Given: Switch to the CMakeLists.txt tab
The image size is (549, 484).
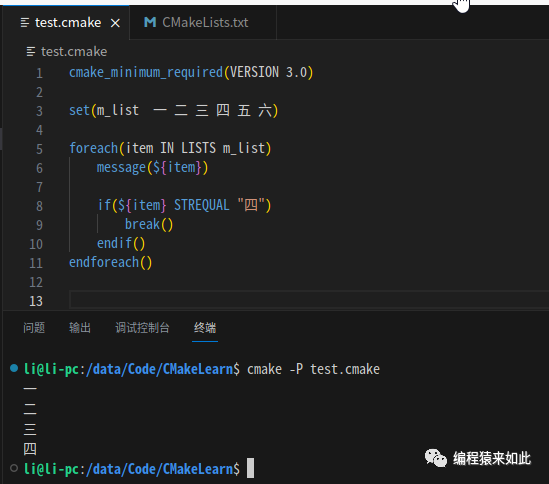Looking at the screenshot, I should [x=203, y=22].
